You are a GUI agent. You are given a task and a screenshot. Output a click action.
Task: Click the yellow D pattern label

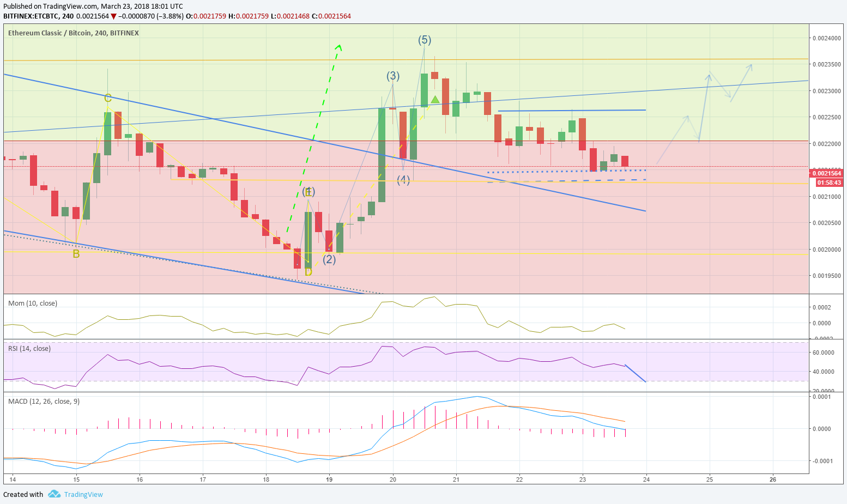(x=308, y=272)
